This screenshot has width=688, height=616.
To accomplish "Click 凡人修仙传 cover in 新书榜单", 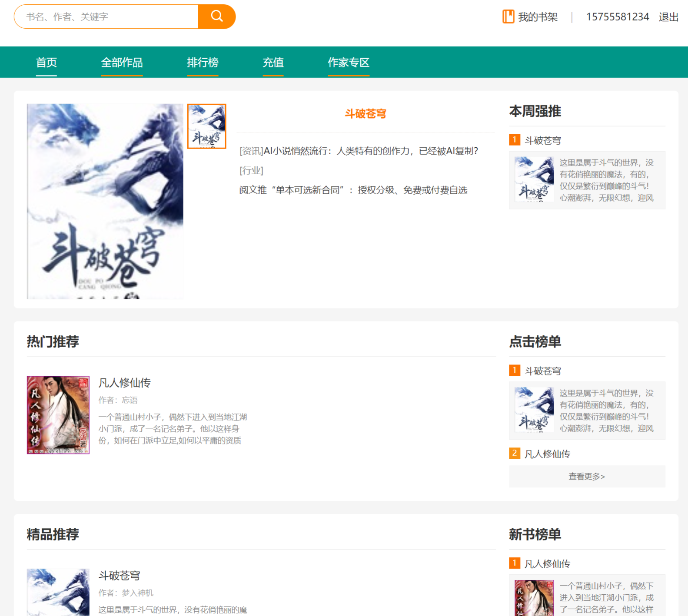I will point(534,598).
